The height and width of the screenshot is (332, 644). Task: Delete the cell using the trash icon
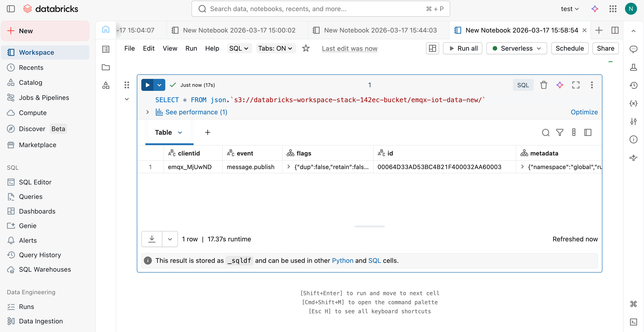tap(544, 85)
